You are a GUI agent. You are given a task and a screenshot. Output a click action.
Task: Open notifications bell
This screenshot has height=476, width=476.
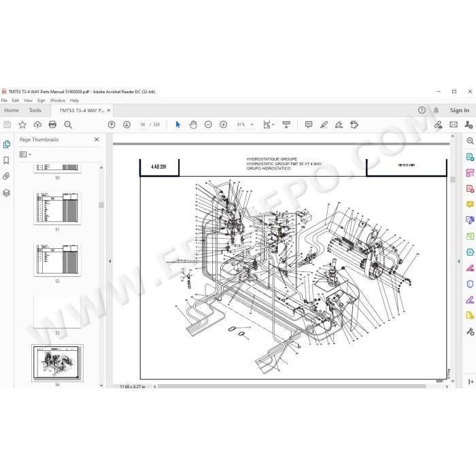[436, 110]
